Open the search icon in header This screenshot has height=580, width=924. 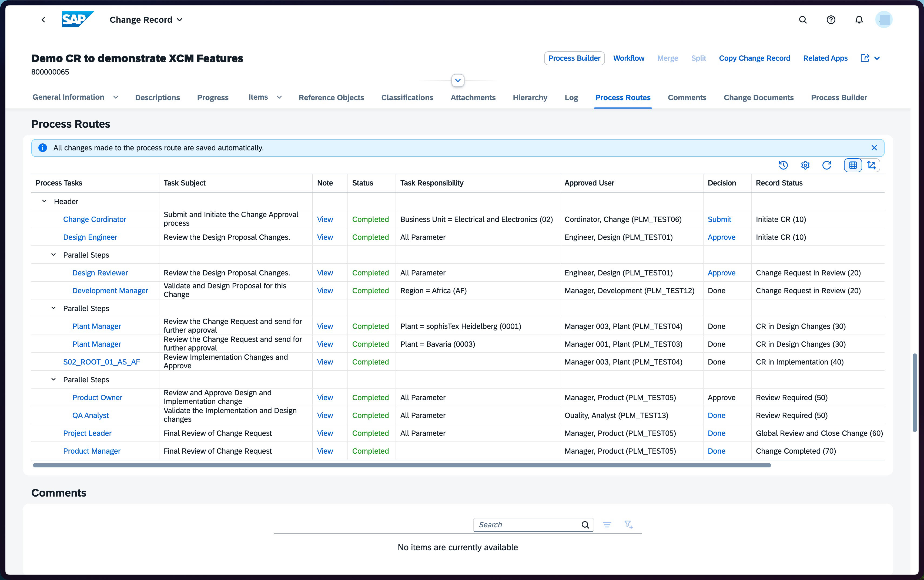803,20
